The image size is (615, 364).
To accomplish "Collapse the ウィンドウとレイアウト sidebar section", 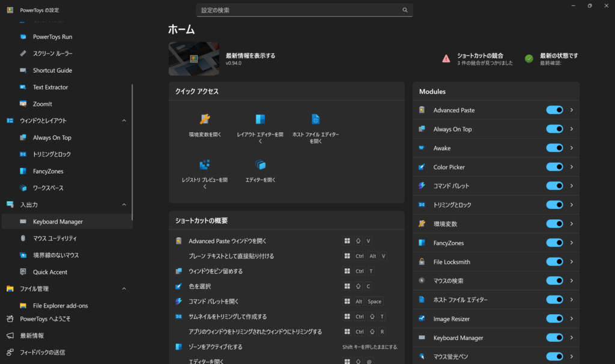I will coord(124,121).
